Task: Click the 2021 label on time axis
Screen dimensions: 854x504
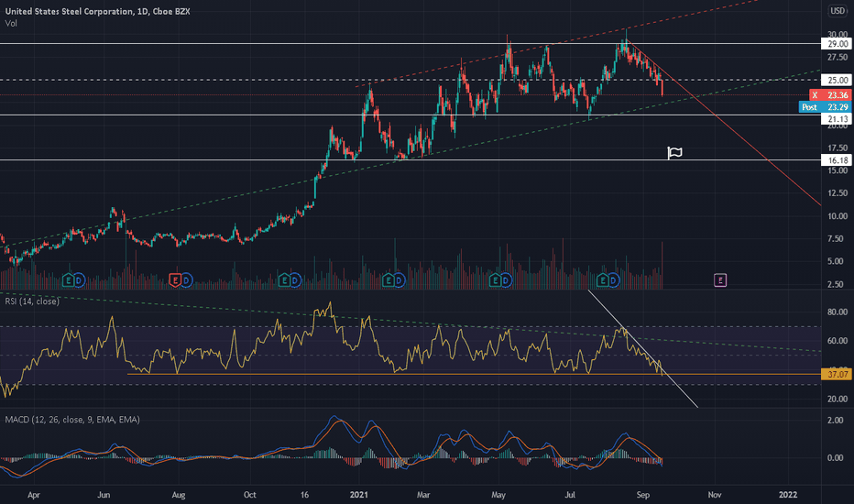Action: pyautogui.click(x=359, y=495)
